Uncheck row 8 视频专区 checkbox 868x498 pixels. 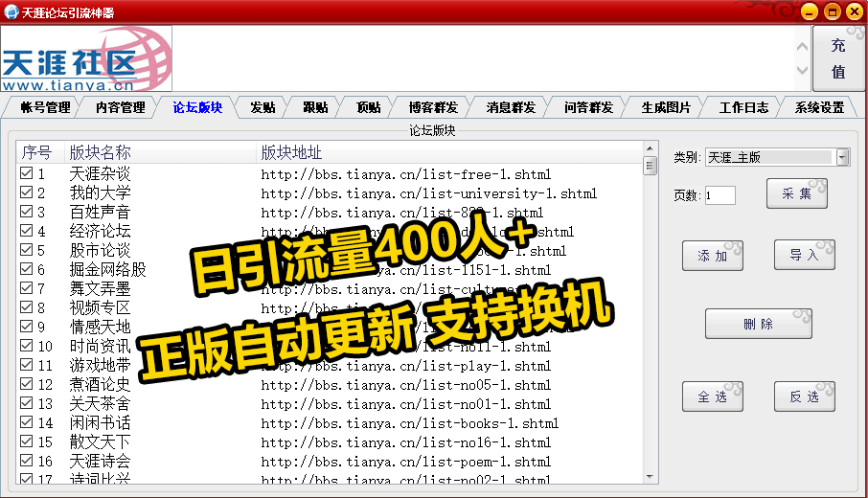point(26,307)
